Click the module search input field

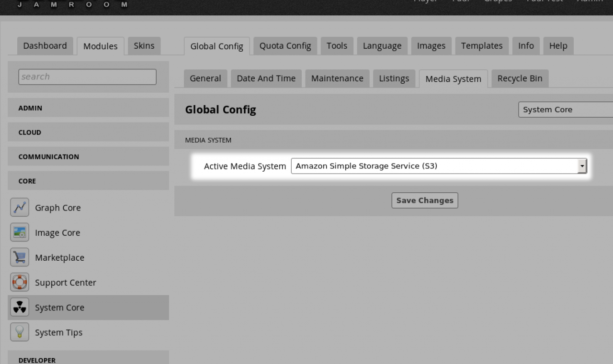pyautogui.click(x=87, y=77)
